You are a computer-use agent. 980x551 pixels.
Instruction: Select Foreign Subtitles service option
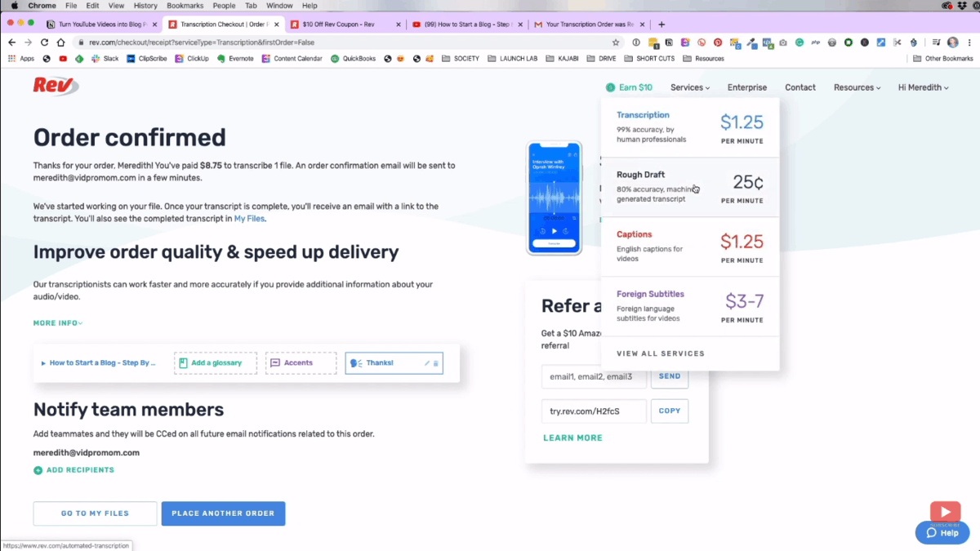[690, 307]
